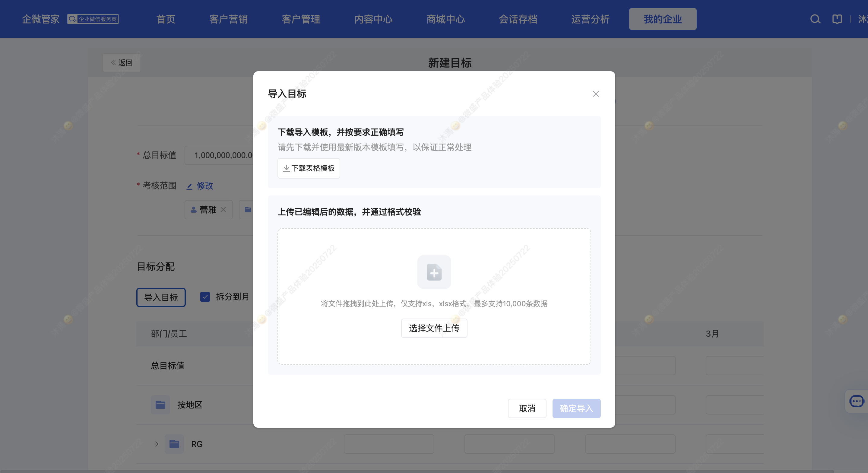
Task: Click the file drop zone hint text
Action: tap(434, 303)
